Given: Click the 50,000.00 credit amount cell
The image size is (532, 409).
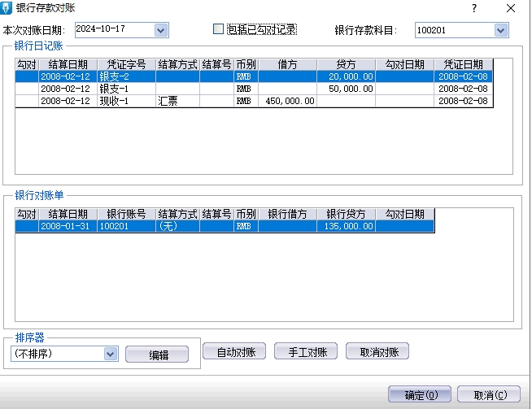Looking at the screenshot, I should [346, 89].
